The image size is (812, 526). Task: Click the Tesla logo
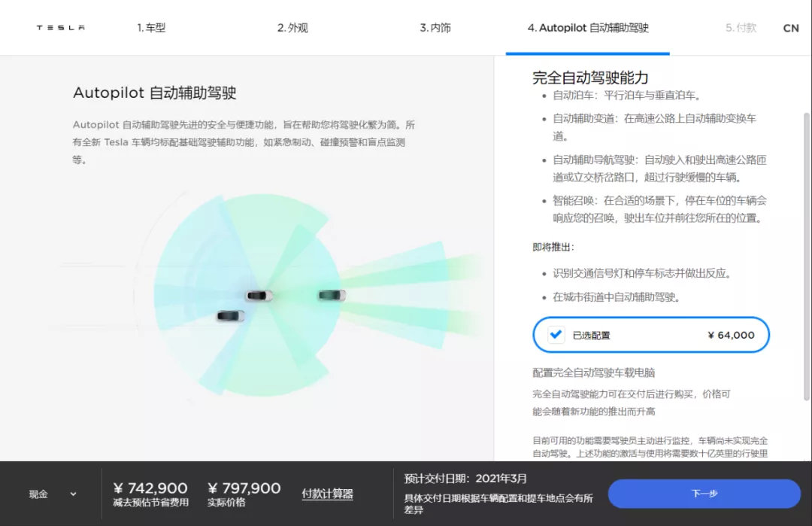pos(61,27)
